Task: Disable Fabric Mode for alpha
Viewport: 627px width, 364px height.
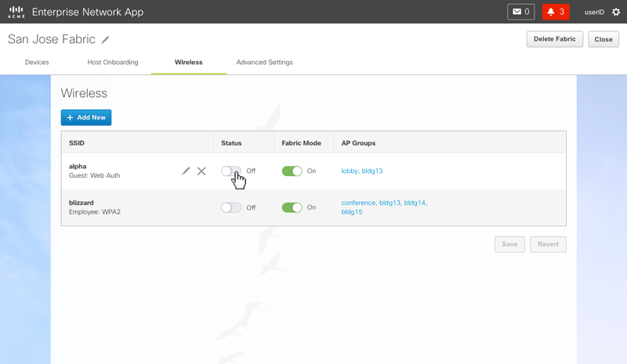Action: pos(292,171)
